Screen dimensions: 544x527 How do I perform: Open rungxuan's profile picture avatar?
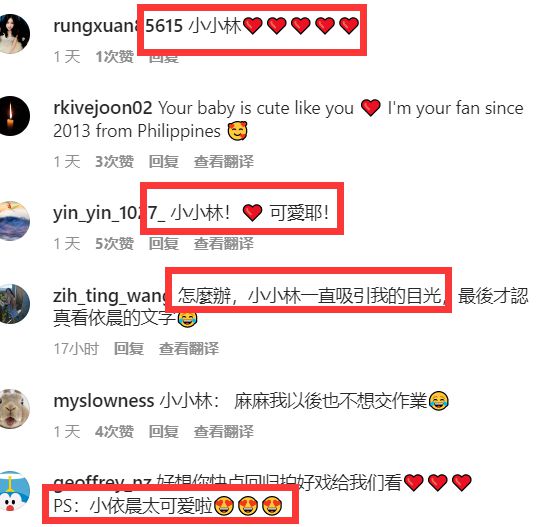(x=14, y=34)
